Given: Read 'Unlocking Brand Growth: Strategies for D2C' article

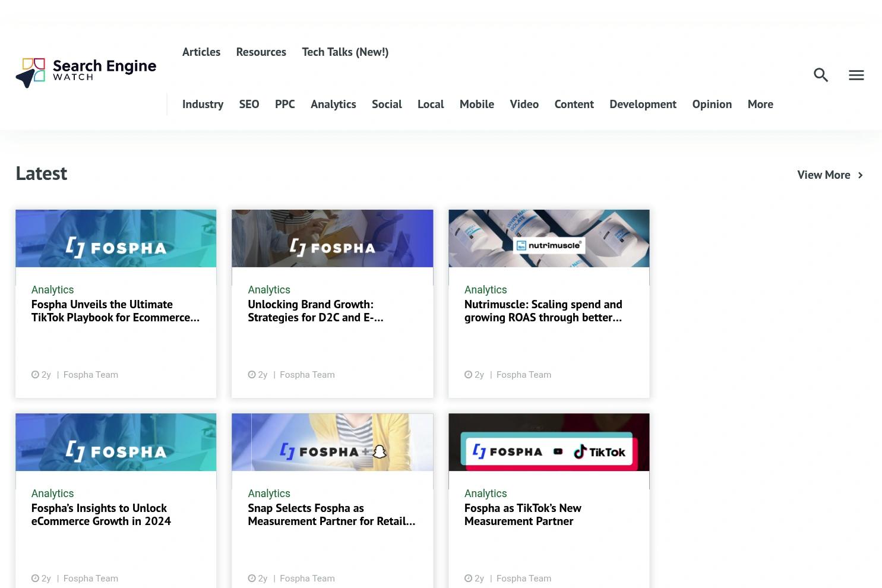Looking at the screenshot, I should coord(315,311).
